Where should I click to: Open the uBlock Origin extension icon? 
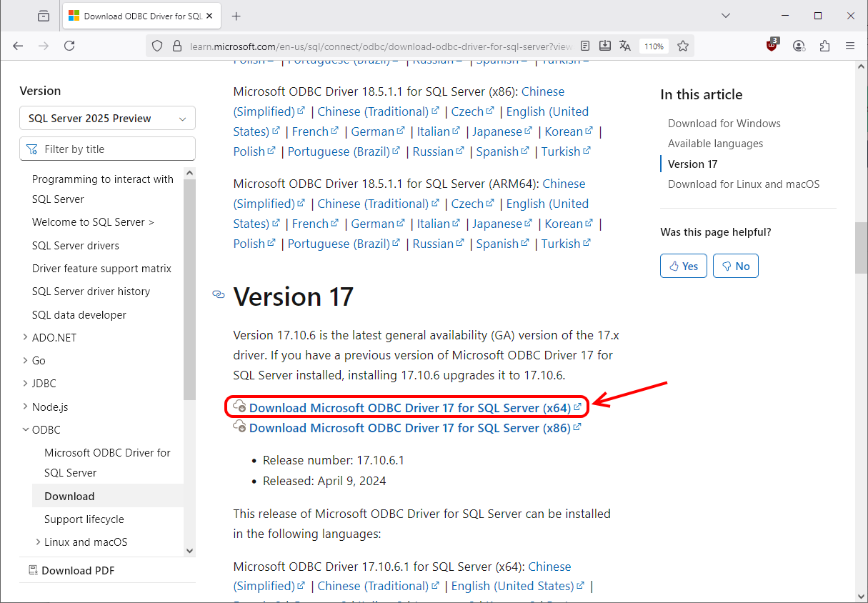pyautogui.click(x=772, y=46)
